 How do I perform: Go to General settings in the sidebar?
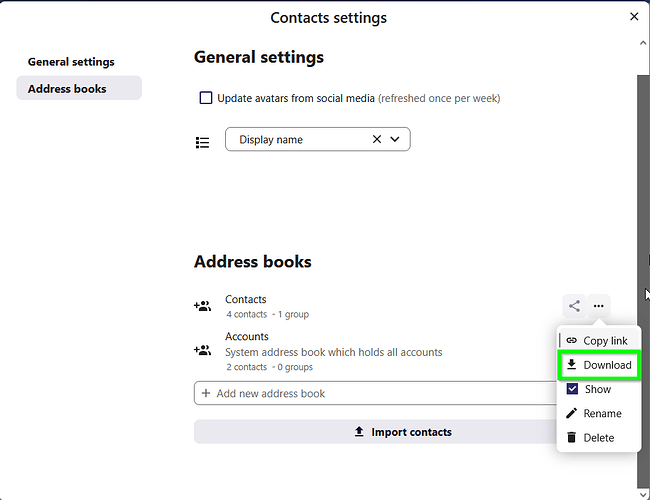[x=71, y=62]
